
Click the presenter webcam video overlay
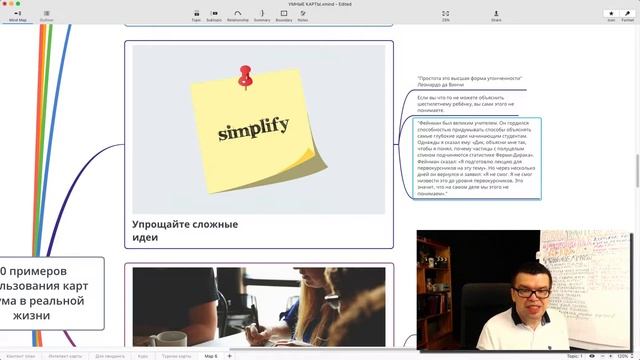[x=524, y=290]
